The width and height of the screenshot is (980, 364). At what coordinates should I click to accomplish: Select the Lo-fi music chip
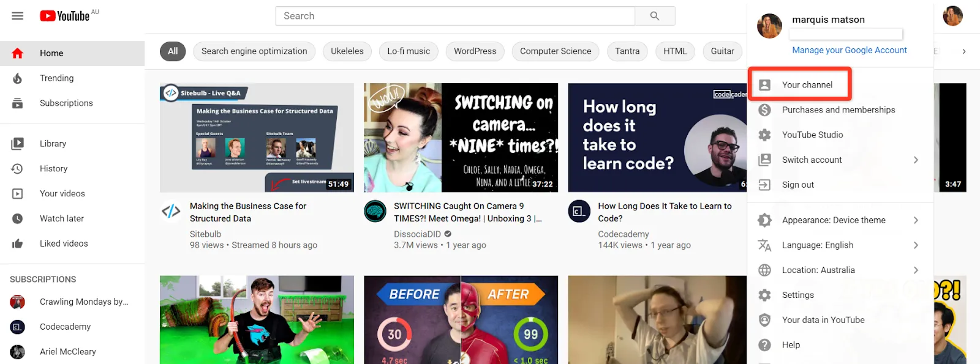pos(409,51)
